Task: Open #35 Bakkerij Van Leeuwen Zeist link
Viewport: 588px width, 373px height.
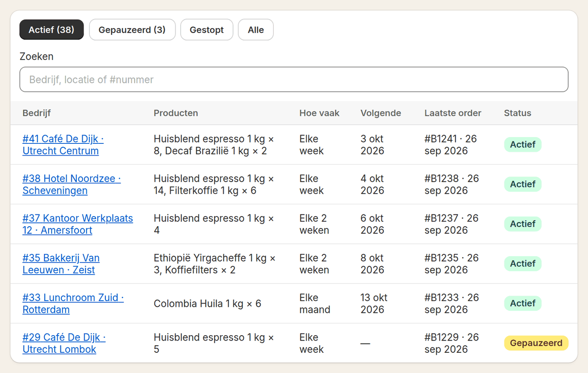Action: 61,264
